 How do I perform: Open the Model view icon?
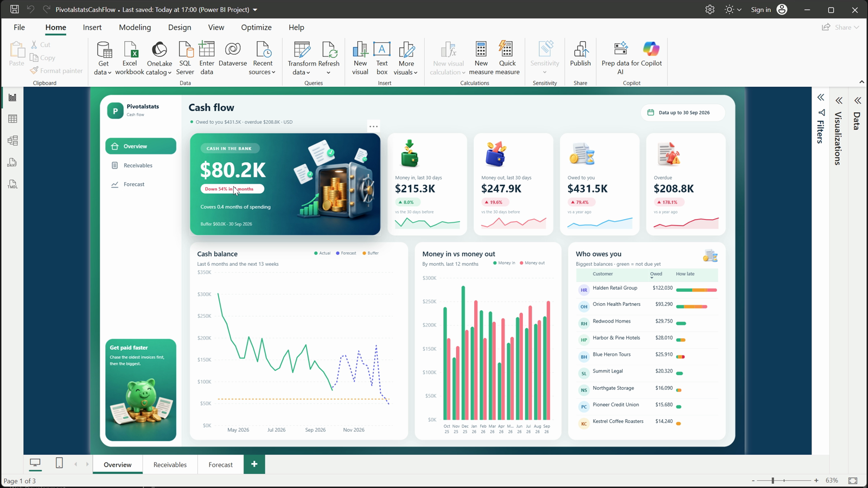tap(12, 140)
